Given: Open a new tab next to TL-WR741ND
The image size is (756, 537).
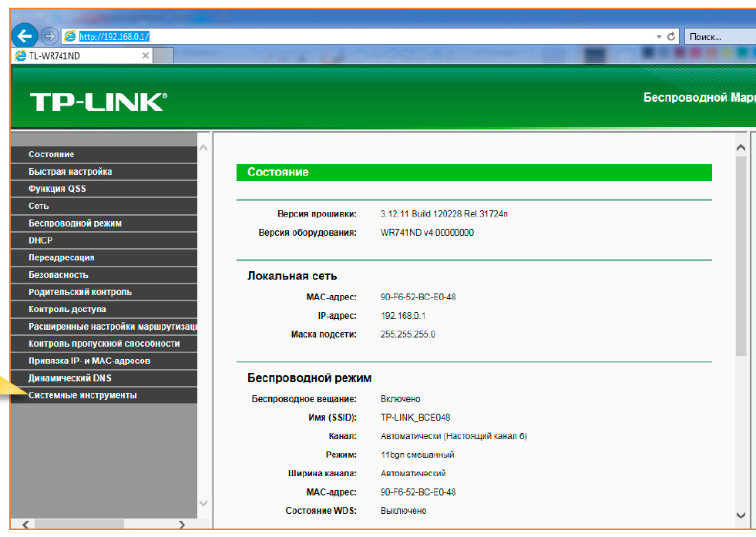Looking at the screenshot, I should point(163,55).
